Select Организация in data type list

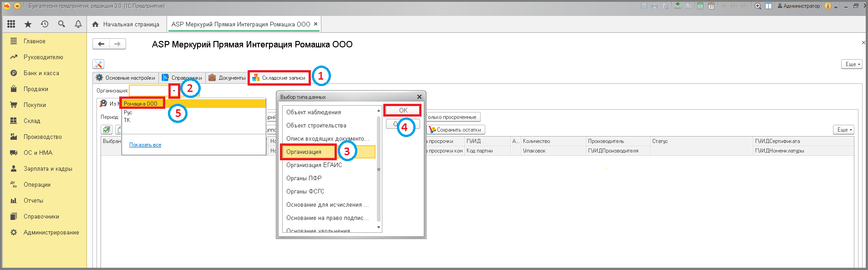[329, 152]
